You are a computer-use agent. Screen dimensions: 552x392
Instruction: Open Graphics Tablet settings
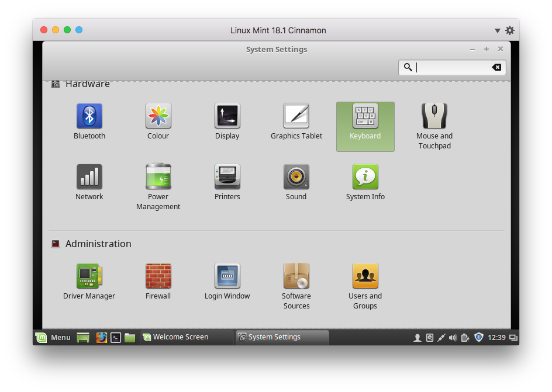click(x=296, y=122)
